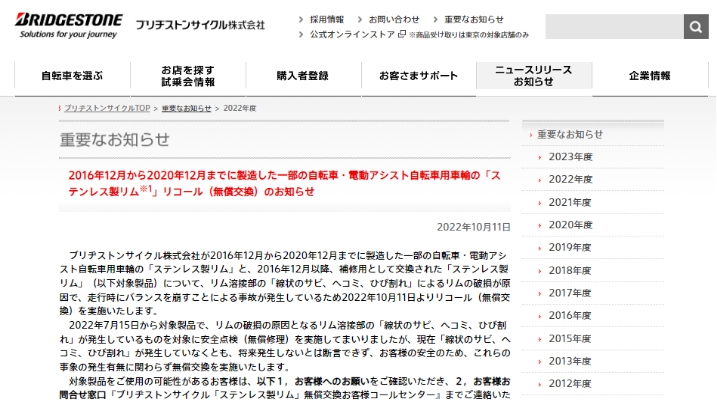This screenshot has width=717, height=400.
Task: Open 採用情報 link in header
Action: [x=326, y=19]
